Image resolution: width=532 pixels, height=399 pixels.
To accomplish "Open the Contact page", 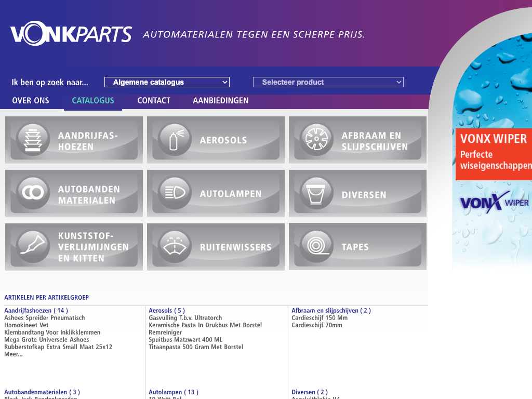I will point(154,101).
